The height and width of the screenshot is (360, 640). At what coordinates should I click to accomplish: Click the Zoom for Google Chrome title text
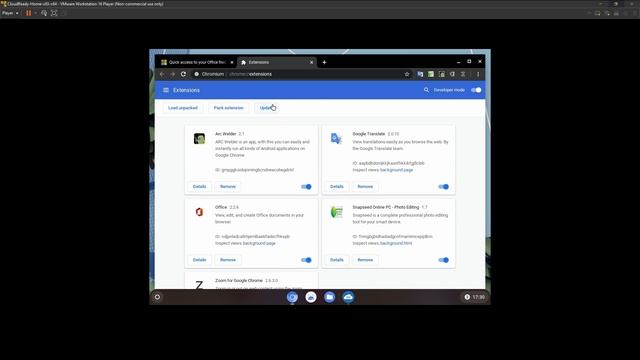[239, 281]
